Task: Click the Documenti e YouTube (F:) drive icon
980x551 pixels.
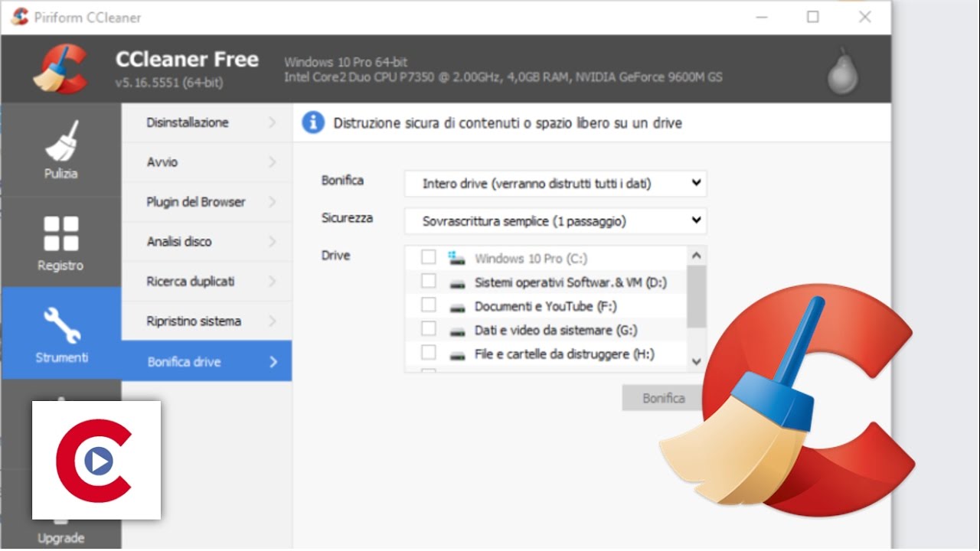Action: [x=457, y=307]
